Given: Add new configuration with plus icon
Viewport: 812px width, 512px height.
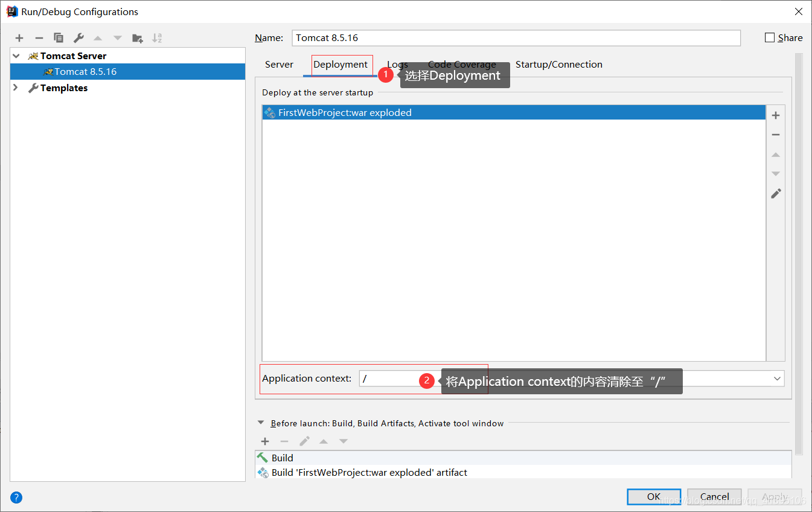Looking at the screenshot, I should click(19, 38).
